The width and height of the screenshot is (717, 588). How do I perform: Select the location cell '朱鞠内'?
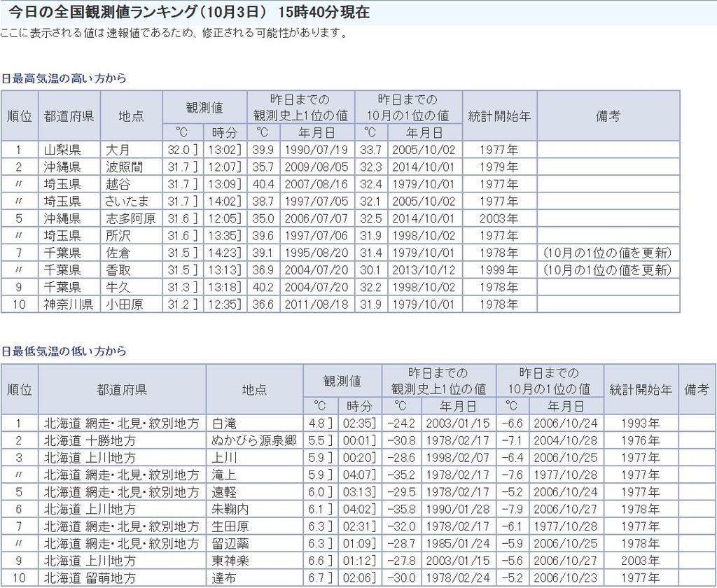click(255, 510)
